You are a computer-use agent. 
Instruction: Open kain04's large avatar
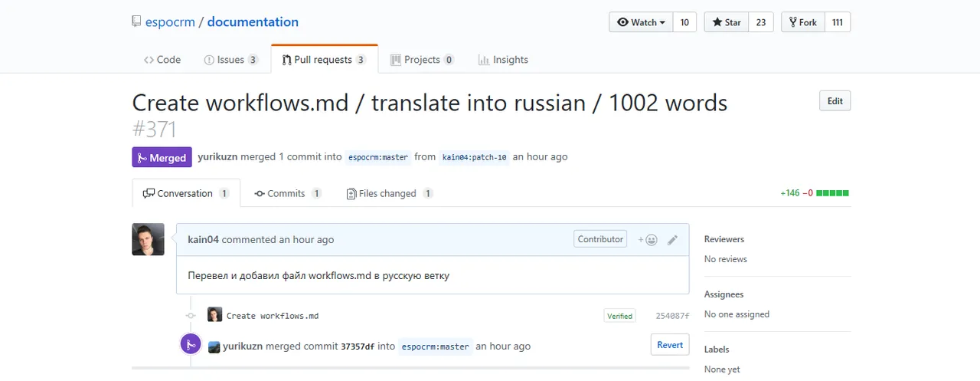click(148, 239)
